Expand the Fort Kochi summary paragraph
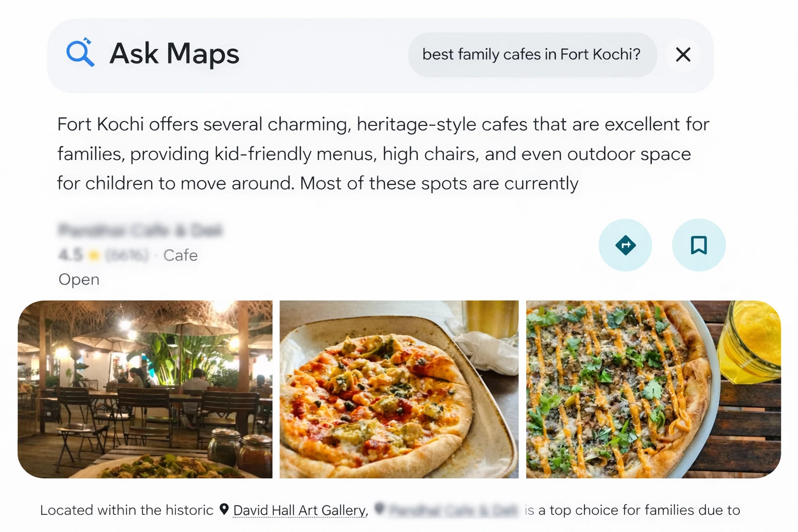This screenshot has height=532, width=798. pos(382,154)
